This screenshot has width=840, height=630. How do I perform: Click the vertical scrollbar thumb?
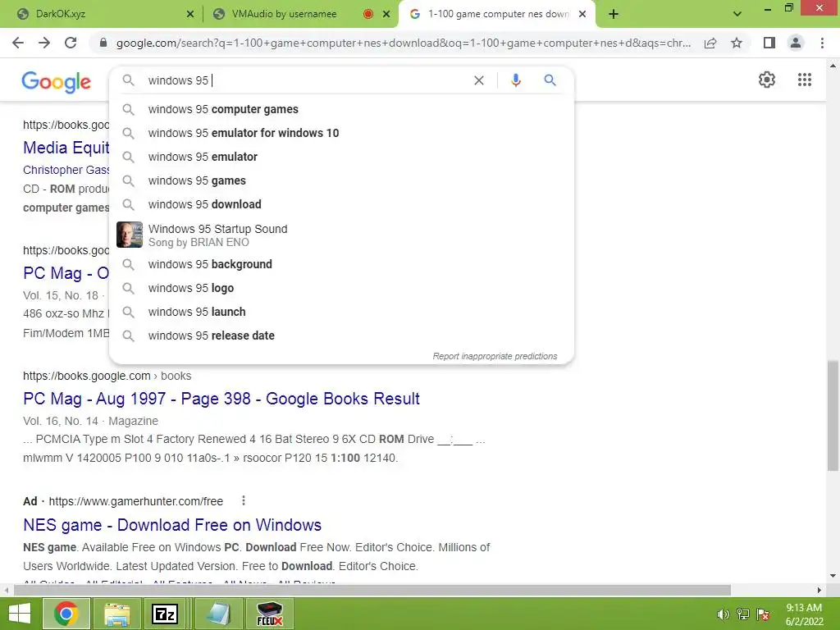tap(833, 415)
